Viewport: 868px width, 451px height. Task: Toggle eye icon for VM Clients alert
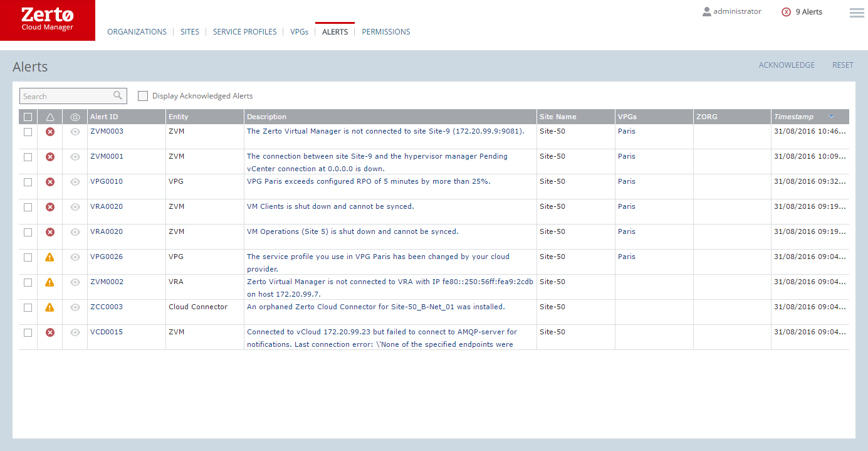(x=75, y=207)
